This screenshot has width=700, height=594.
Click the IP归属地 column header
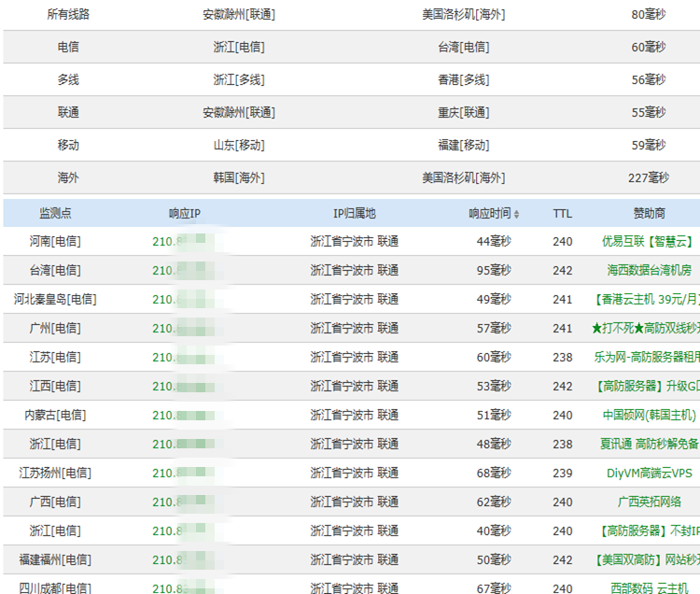pos(355,214)
